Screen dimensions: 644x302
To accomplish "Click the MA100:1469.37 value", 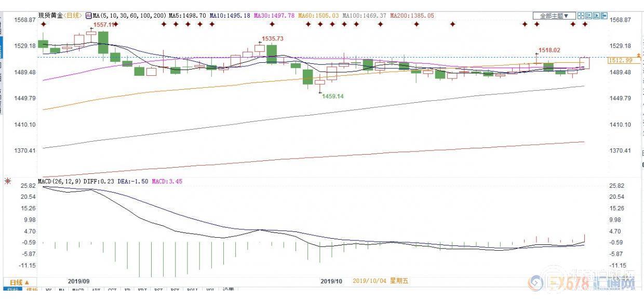I will pyautogui.click(x=365, y=16).
